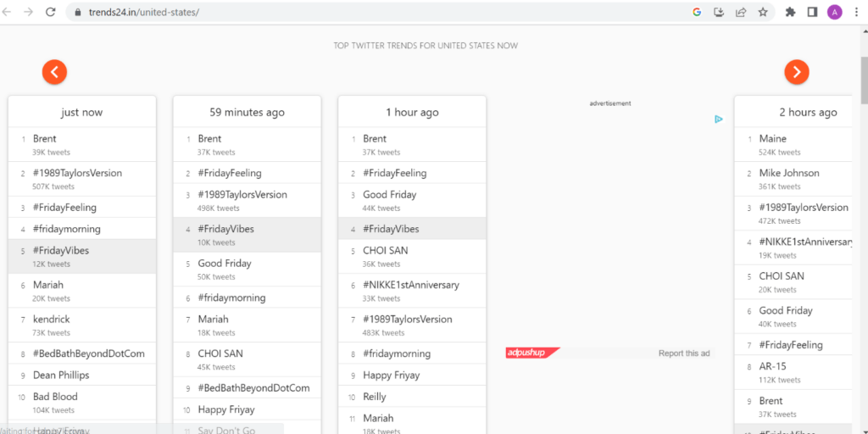Click the AdChoices icon on advertisement
868x434 pixels.
pos(719,119)
